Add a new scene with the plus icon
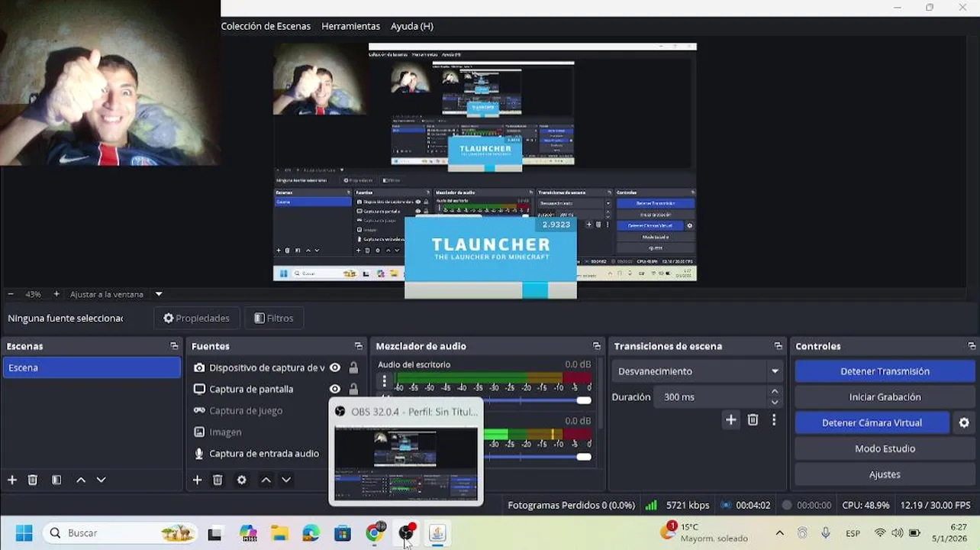 (12, 480)
